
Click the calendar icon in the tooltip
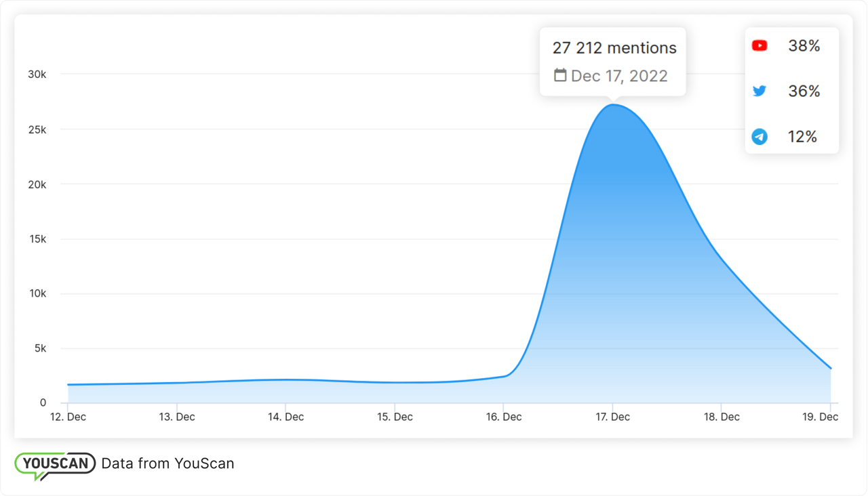point(560,75)
